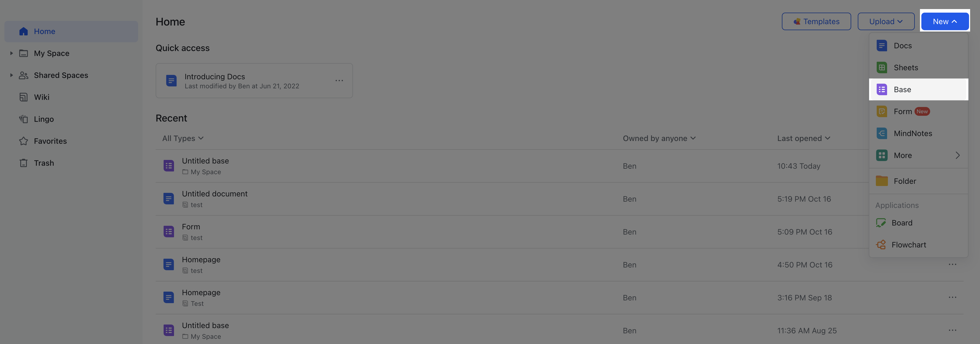
Task: Open the Wiki section
Action: click(x=41, y=97)
